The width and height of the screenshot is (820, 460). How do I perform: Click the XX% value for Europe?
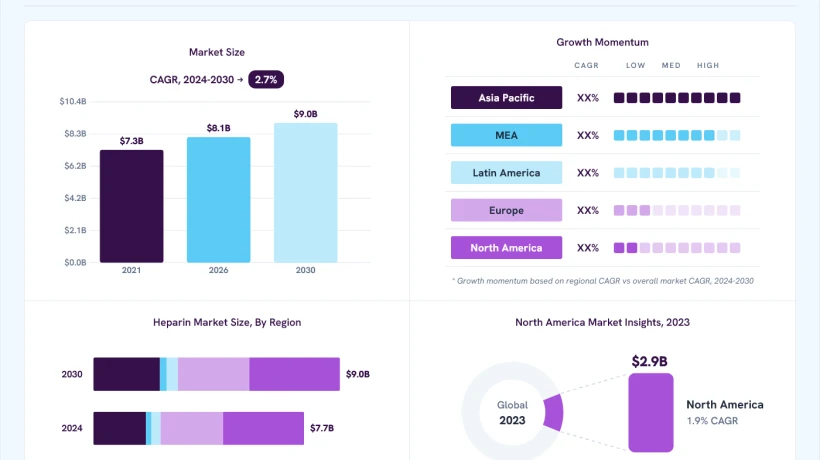click(588, 210)
